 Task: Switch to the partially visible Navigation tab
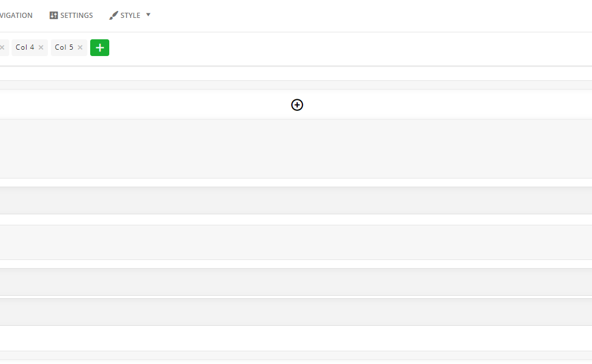(16, 16)
